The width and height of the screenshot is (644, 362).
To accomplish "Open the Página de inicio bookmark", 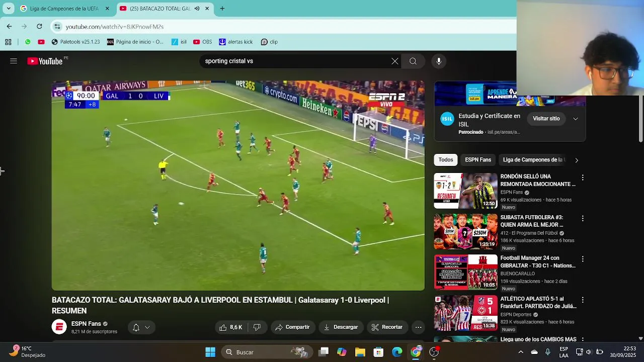I will [136, 42].
